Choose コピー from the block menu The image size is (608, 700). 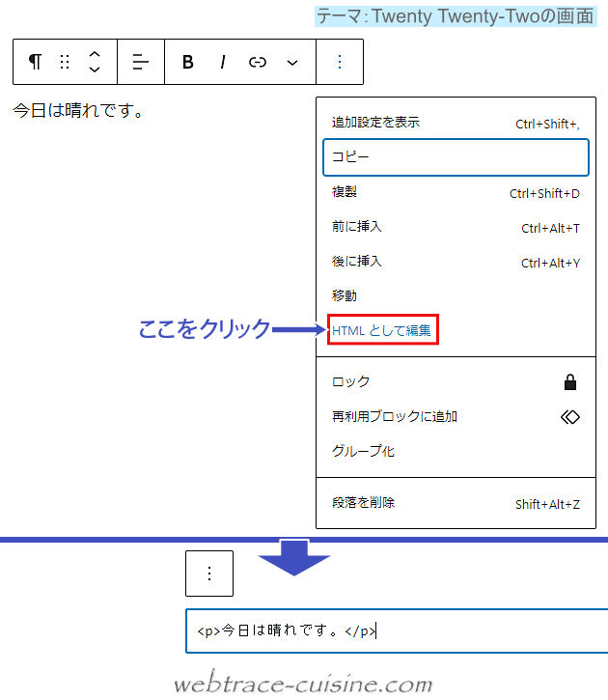click(x=456, y=157)
